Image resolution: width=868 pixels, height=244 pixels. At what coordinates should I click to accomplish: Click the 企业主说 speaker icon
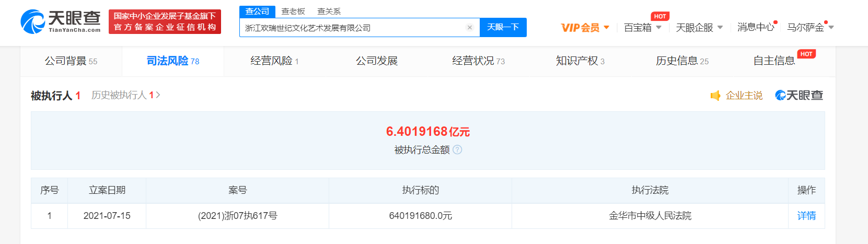pos(715,96)
